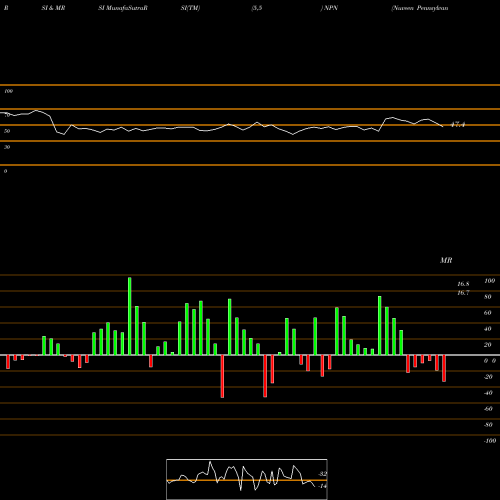Click the RSI value label '47.4'

[x=458, y=125]
